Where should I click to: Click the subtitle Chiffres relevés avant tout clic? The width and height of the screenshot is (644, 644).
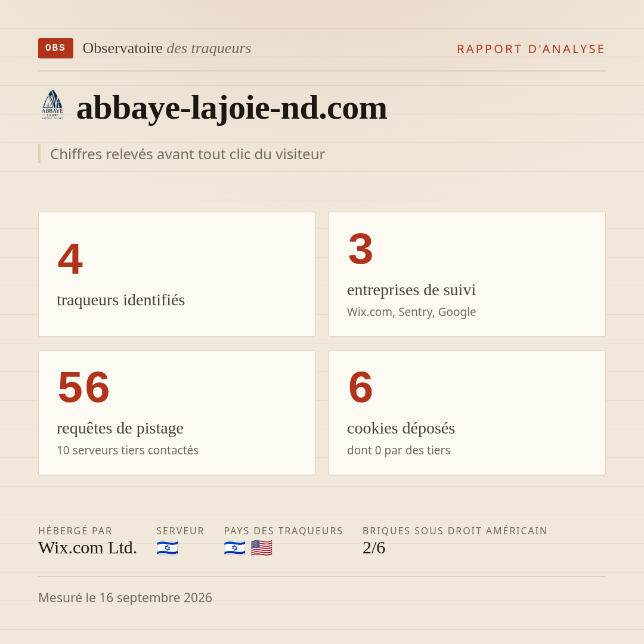tap(187, 154)
